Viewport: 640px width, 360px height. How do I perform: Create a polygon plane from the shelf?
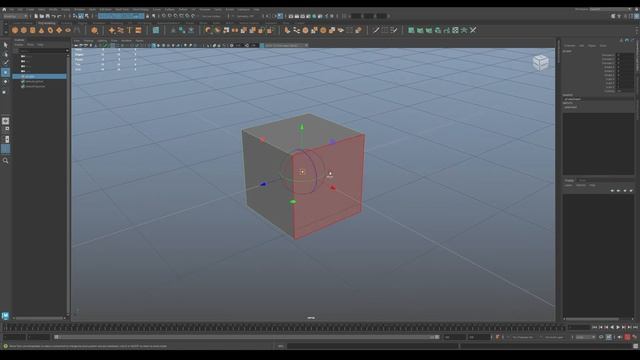pyautogui.click(x=59, y=30)
